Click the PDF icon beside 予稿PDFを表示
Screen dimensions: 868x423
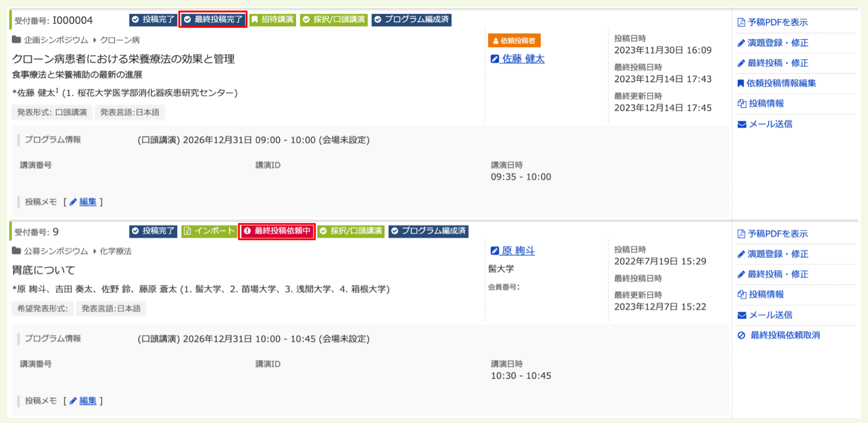(741, 22)
